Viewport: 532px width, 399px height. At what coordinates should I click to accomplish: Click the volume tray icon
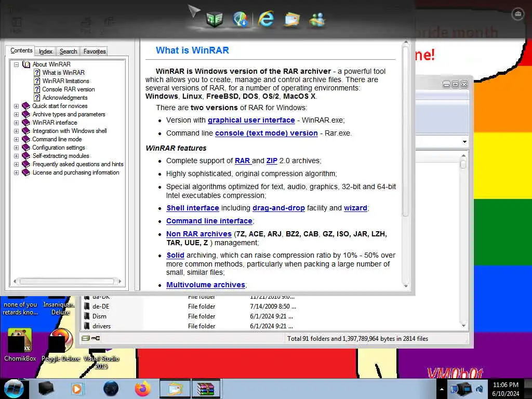coord(480,389)
